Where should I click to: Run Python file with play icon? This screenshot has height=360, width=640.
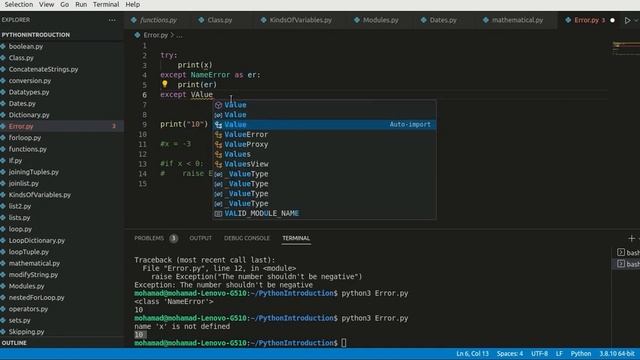pos(627,20)
